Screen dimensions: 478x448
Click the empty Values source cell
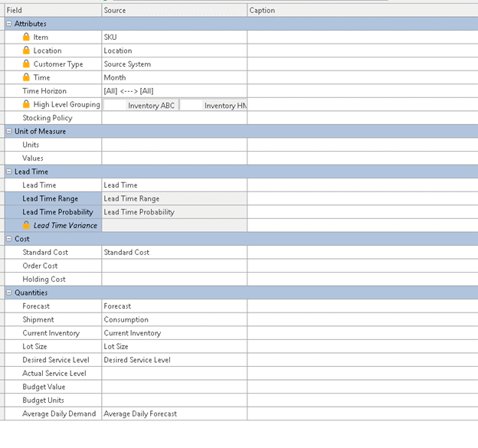[x=174, y=159]
